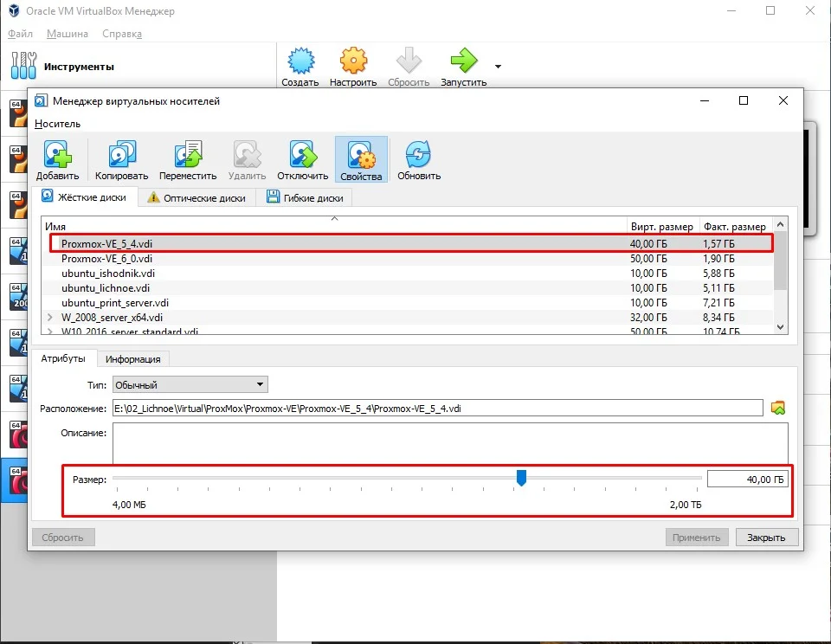The width and height of the screenshot is (831, 644).
Task: Click the Переместить (Move) disk icon
Action: coord(188,154)
